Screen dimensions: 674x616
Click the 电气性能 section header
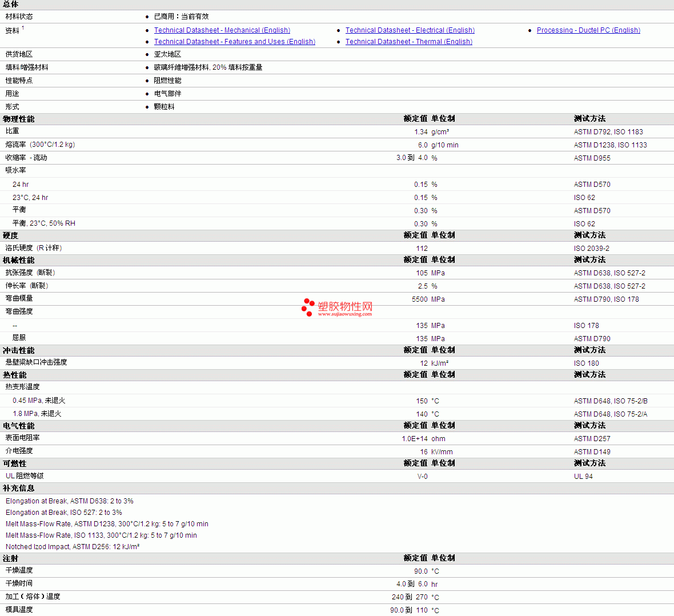pyautogui.click(x=18, y=426)
